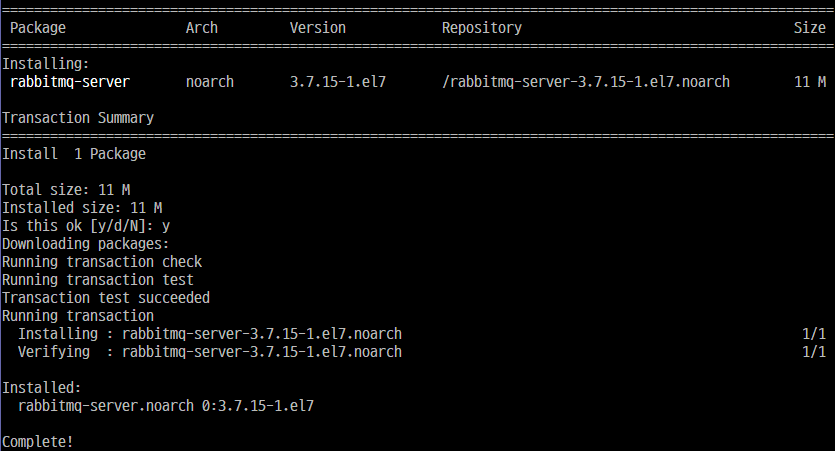Click 'rabbitmq-server.noarch 0:3.7.15-1.el7' line

[x=166, y=406]
